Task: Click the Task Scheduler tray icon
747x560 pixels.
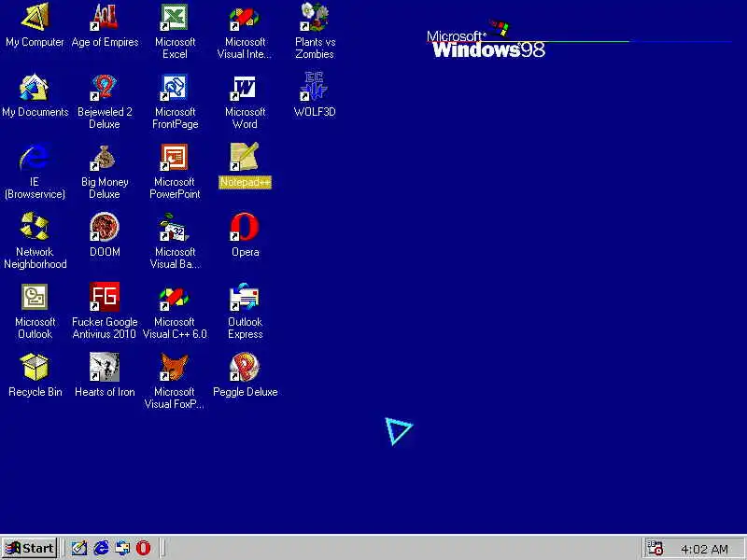Action: pos(655,548)
